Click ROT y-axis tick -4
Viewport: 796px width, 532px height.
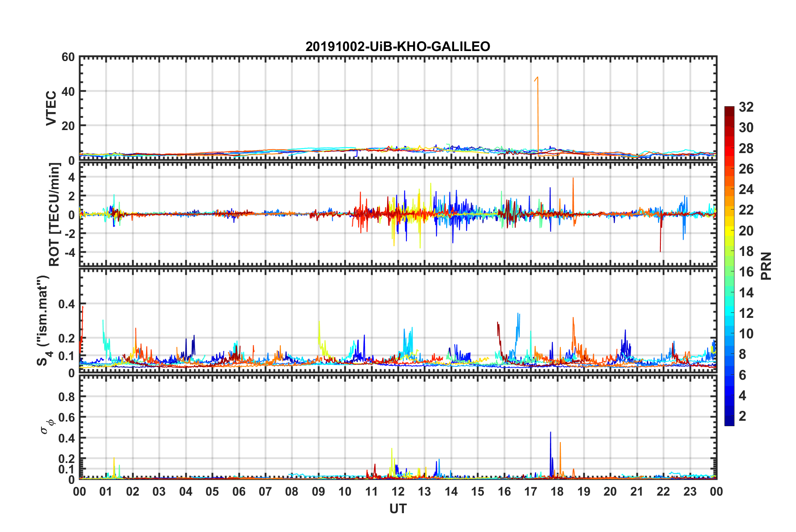tap(70, 252)
